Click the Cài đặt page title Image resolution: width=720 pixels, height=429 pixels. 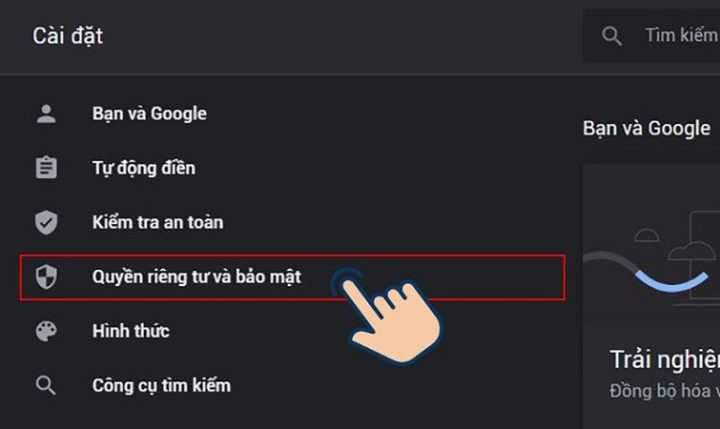(x=68, y=37)
